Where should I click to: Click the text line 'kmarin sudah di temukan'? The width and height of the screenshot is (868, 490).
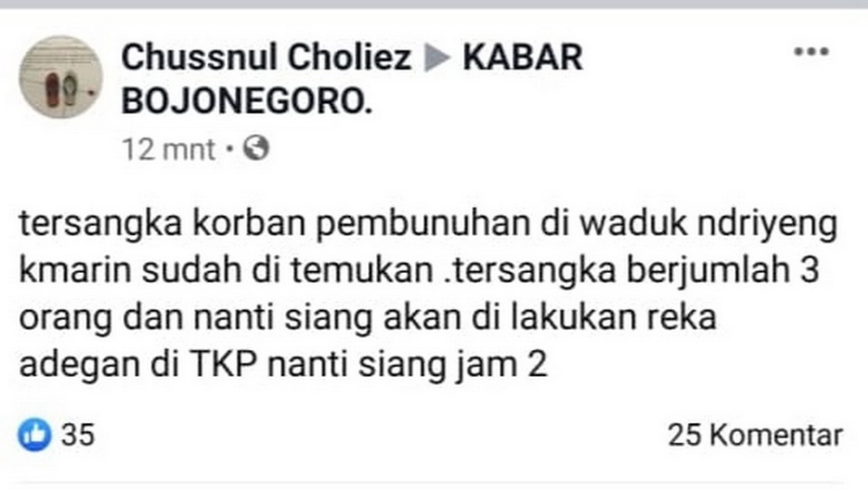click(x=226, y=270)
